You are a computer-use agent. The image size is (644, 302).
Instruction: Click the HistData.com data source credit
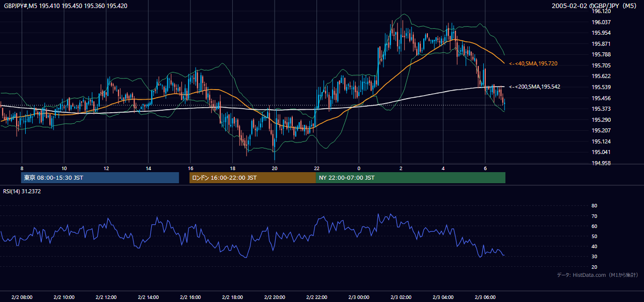(598, 275)
